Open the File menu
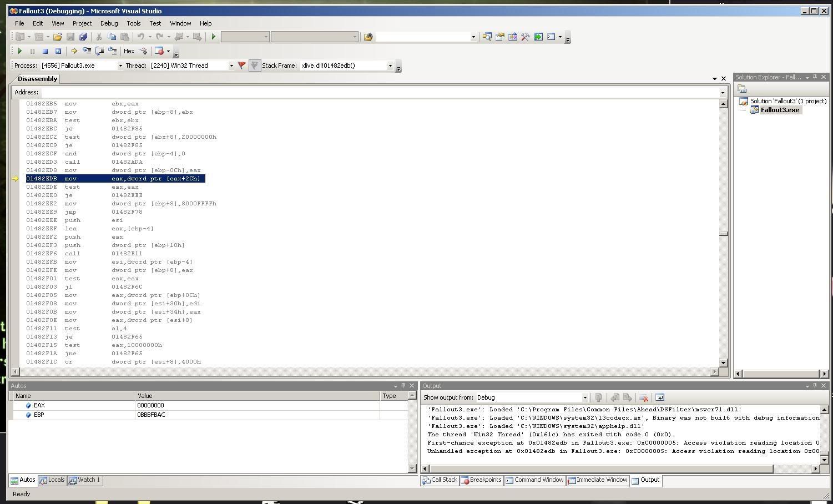Screen dimensions: 833x504 (x=19, y=23)
